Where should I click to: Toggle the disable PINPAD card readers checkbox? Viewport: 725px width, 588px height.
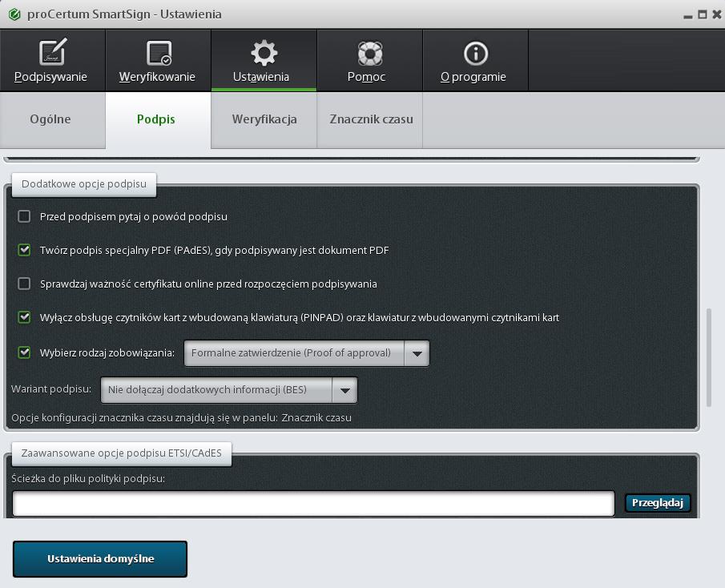pos(24,317)
